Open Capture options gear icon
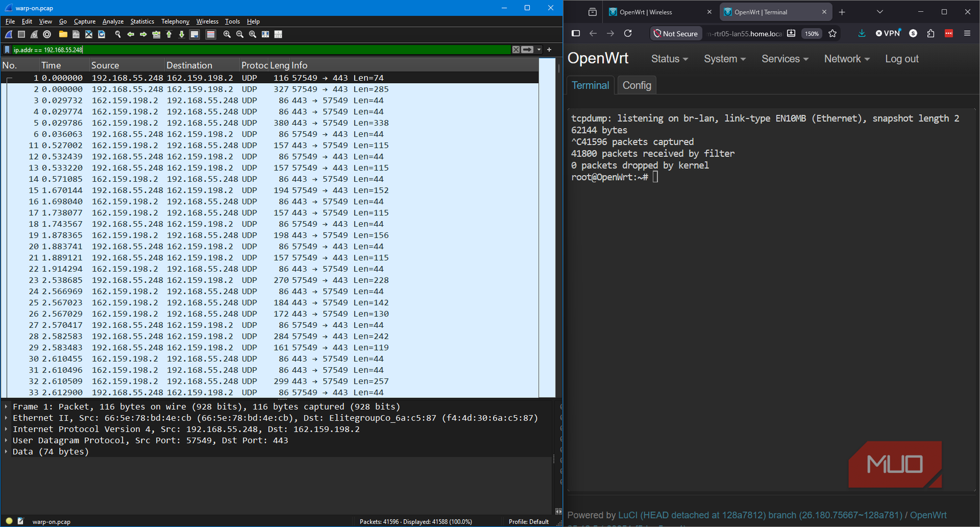This screenshot has width=980, height=527. (47, 34)
